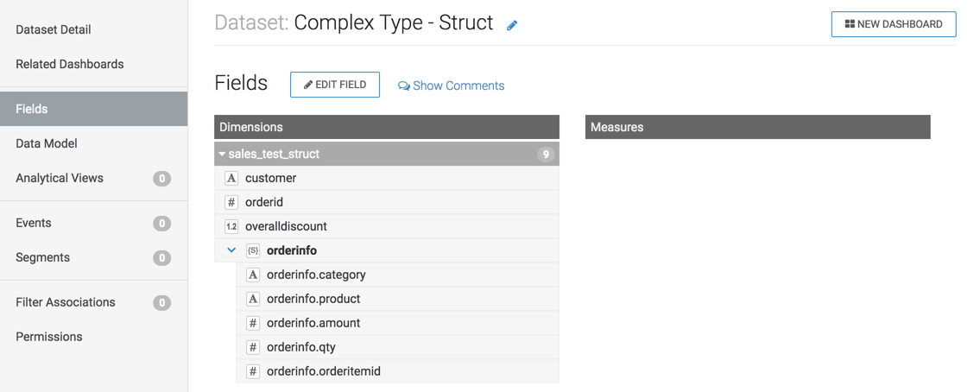
Task: Click the string icon next to orderinfo.category
Action: pyautogui.click(x=253, y=275)
